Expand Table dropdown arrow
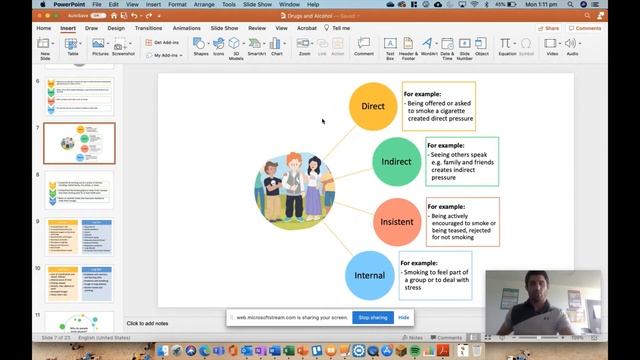This screenshot has height=360, width=640. [x=80, y=43]
